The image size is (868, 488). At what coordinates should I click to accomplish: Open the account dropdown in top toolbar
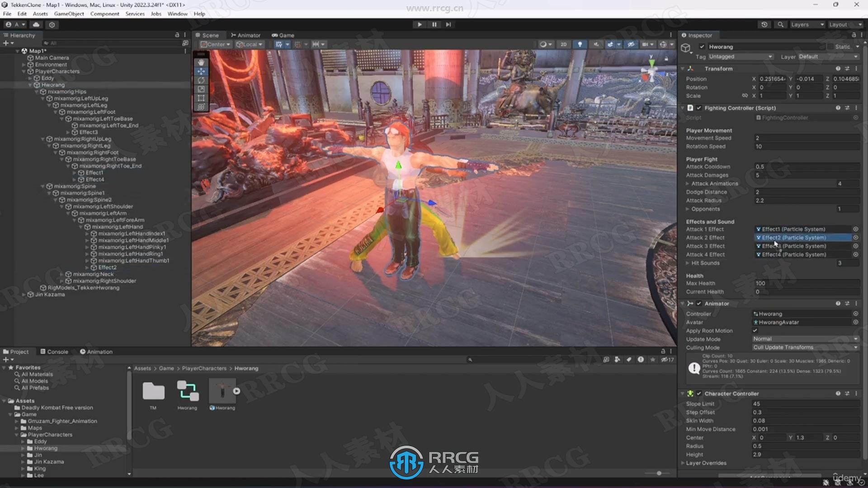16,24
